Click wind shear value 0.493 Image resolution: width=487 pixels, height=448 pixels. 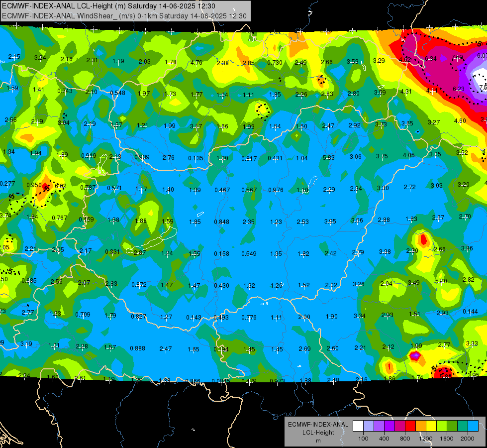pos(221,318)
